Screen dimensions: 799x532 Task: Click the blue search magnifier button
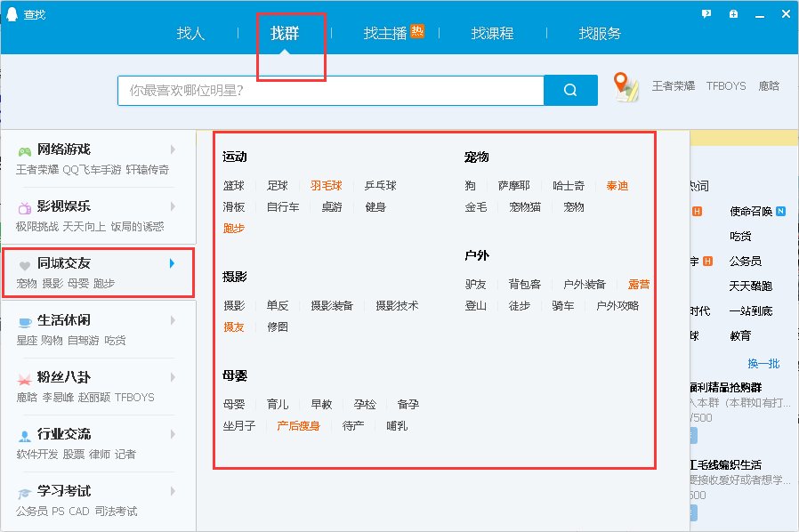pyautogui.click(x=570, y=90)
